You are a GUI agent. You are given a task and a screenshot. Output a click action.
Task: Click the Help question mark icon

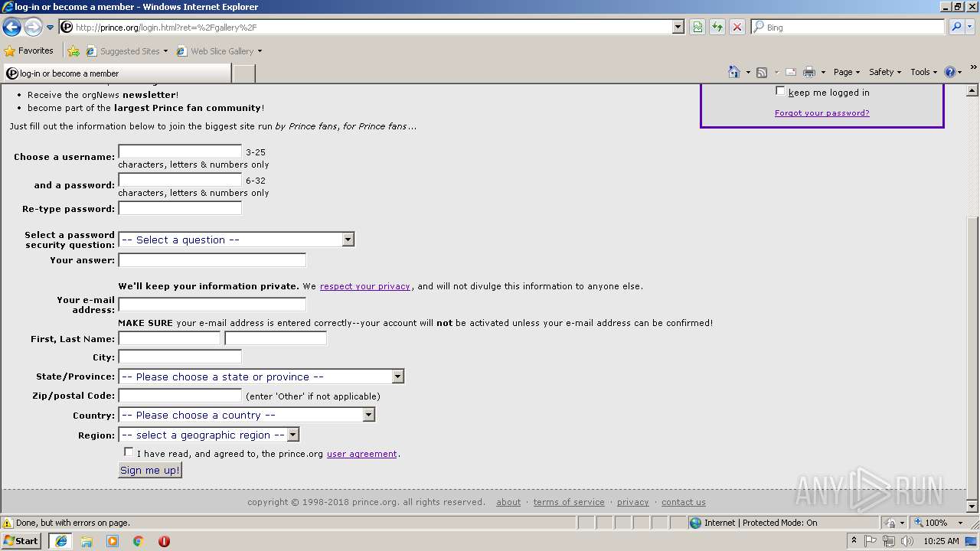[950, 72]
